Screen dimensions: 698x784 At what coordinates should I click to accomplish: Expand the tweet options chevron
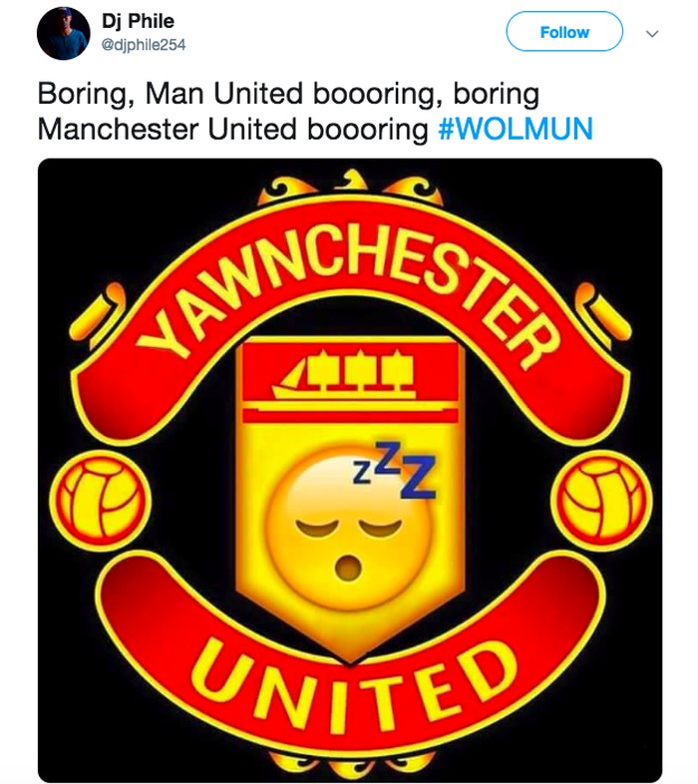coord(653,33)
